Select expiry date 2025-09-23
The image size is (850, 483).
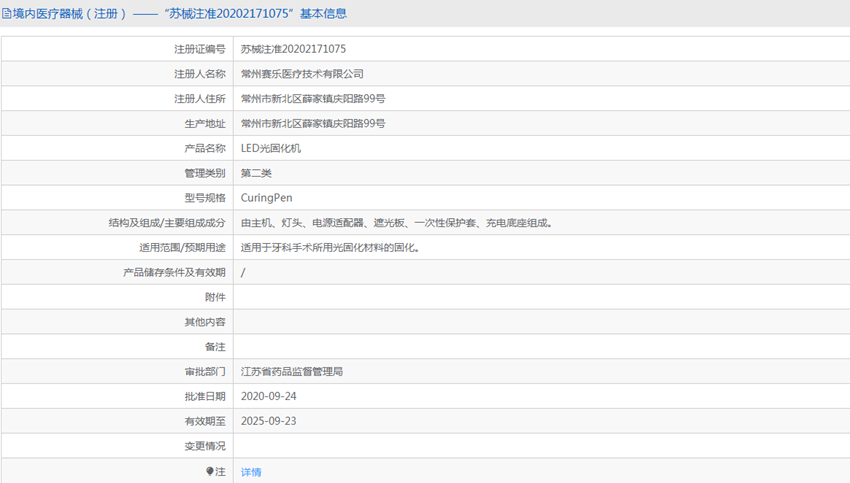coord(268,421)
